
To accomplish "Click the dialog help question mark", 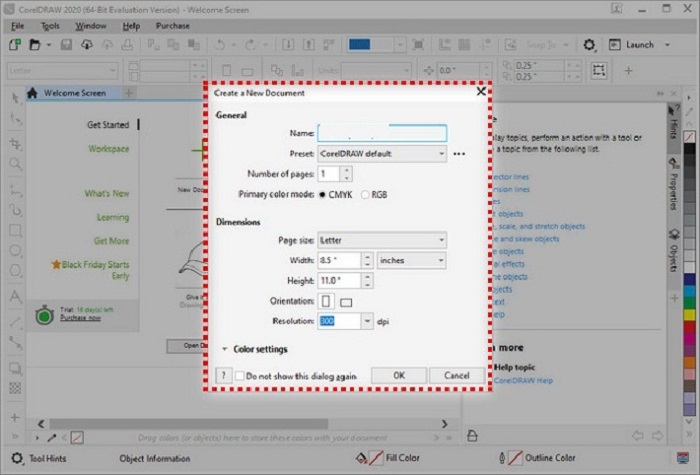I will pyautogui.click(x=224, y=376).
